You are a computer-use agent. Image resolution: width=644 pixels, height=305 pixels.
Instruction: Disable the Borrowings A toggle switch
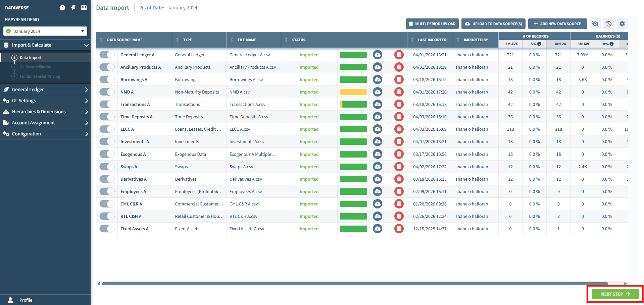pyautogui.click(x=107, y=79)
